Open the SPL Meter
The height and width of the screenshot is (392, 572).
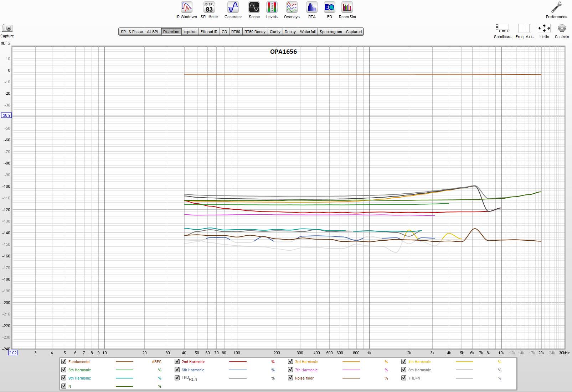(x=209, y=10)
